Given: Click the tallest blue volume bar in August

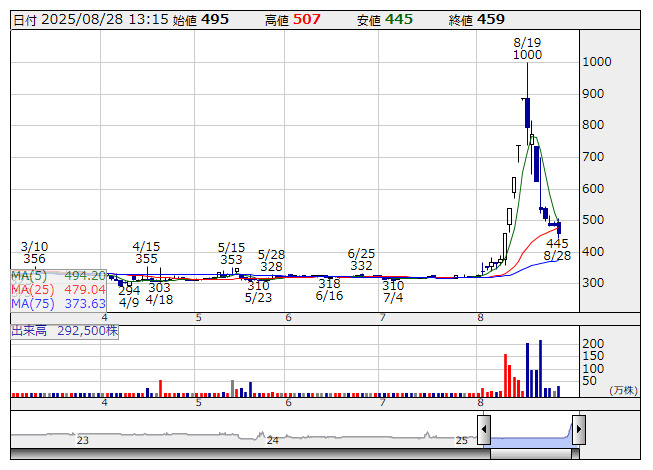Looking at the screenshot, I should point(540,367).
